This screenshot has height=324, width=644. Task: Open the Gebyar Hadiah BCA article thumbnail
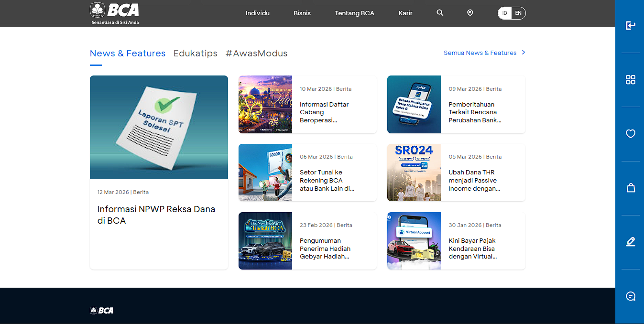[x=265, y=240]
